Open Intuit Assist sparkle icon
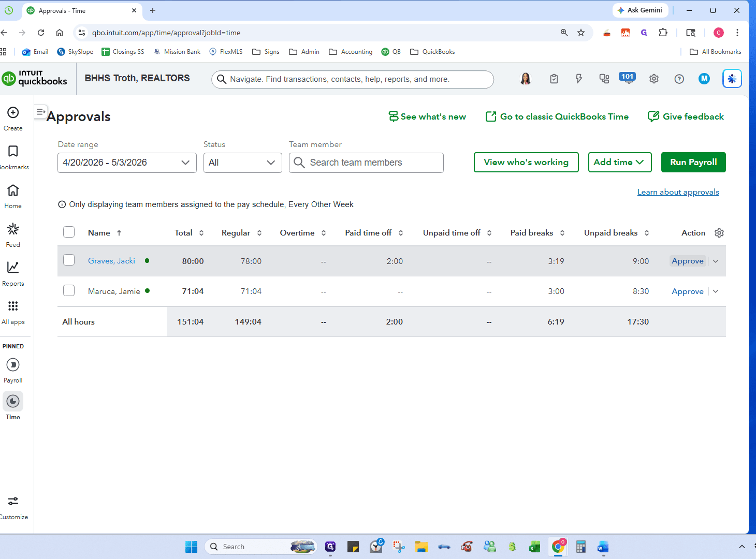The height and width of the screenshot is (559, 756). (732, 79)
